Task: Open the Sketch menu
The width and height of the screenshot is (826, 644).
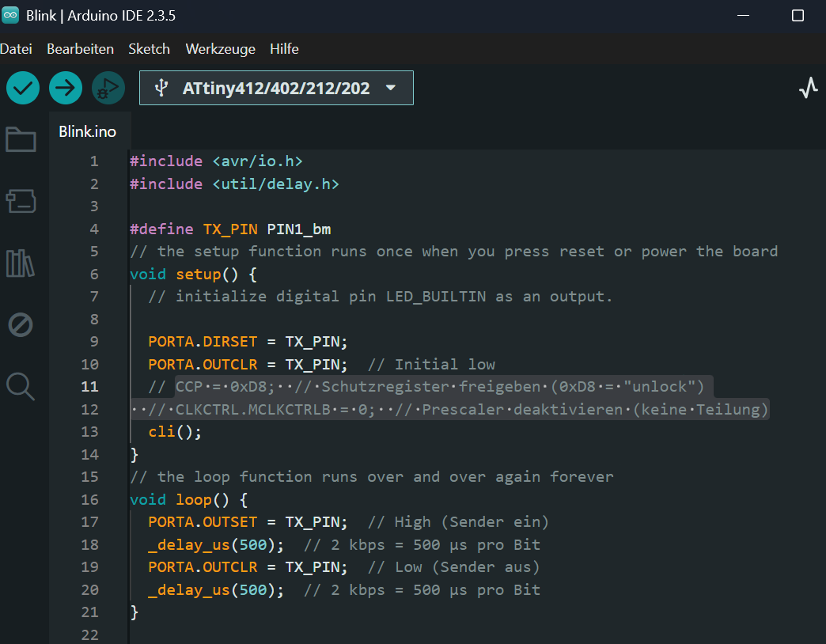Action: 149,49
